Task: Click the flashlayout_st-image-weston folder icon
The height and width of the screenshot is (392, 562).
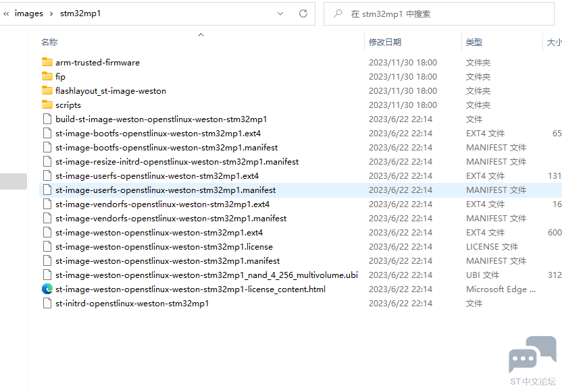Action: pyautogui.click(x=47, y=90)
